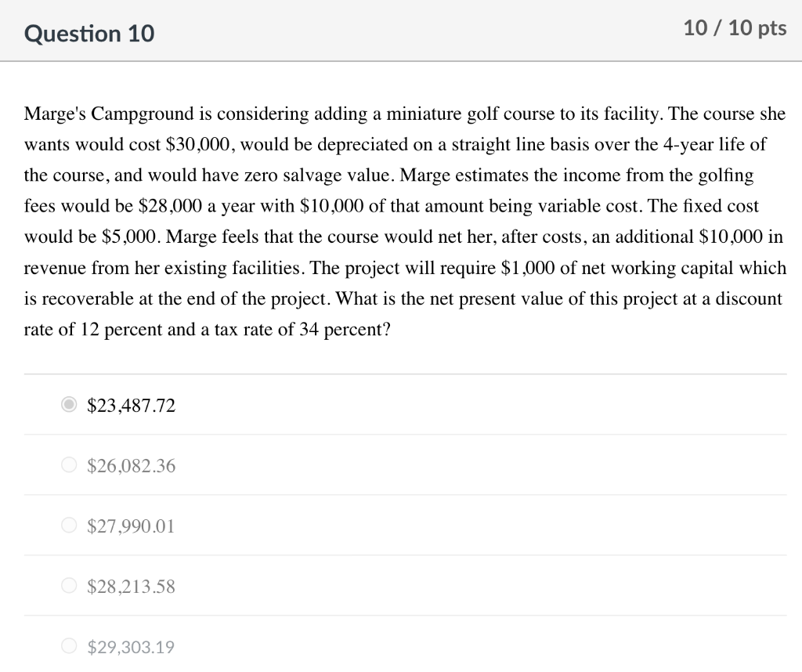Click the $28,213.58 answer label text
Viewport: 802px width, 672px height.
(x=131, y=587)
